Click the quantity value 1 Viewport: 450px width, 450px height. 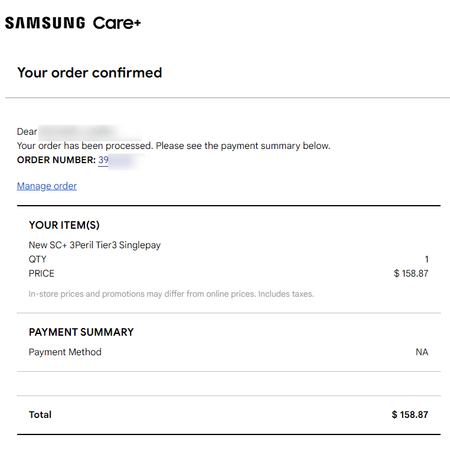[427, 259]
